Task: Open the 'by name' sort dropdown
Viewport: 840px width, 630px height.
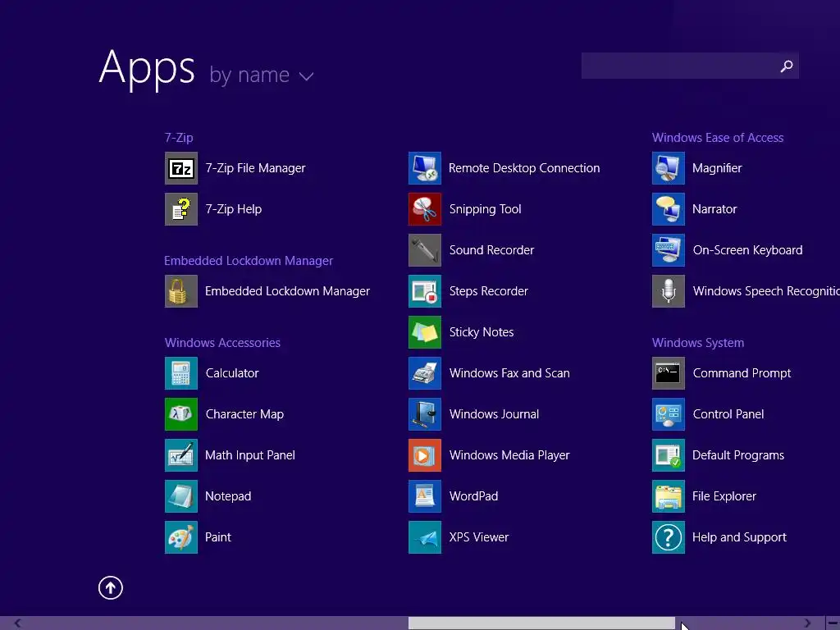Action: (x=262, y=75)
